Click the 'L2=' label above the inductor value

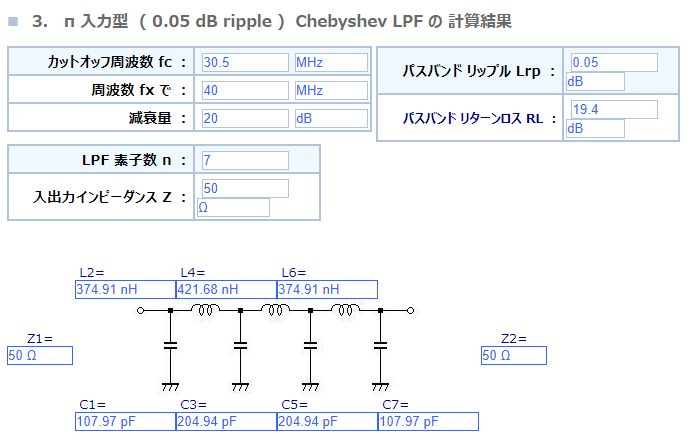[x=92, y=273]
